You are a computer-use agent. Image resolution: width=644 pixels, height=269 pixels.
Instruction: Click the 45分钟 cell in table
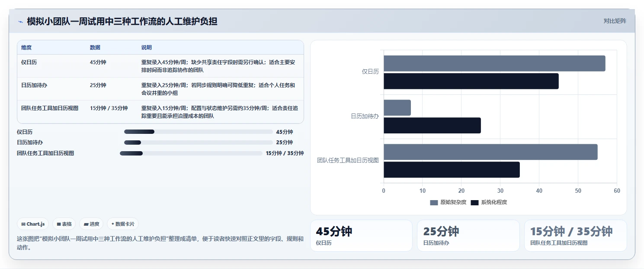click(98, 62)
